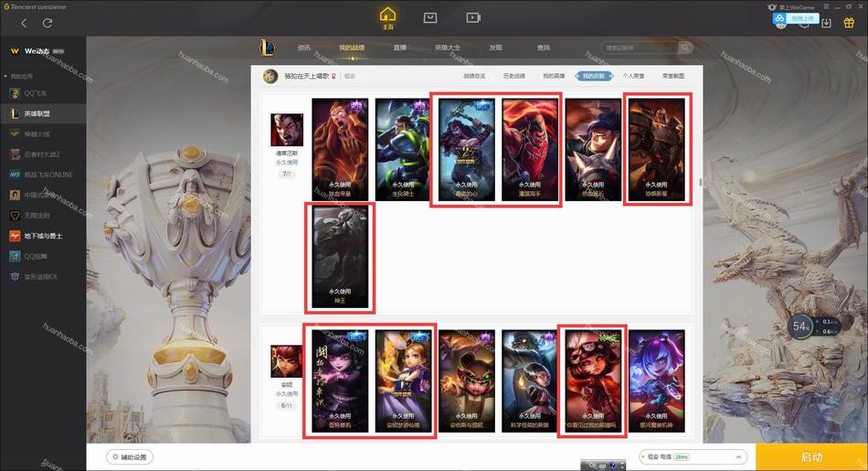Image resolution: width=868 pixels, height=471 pixels.
Task: Click the yellow 启动 launch button
Action: click(811, 457)
